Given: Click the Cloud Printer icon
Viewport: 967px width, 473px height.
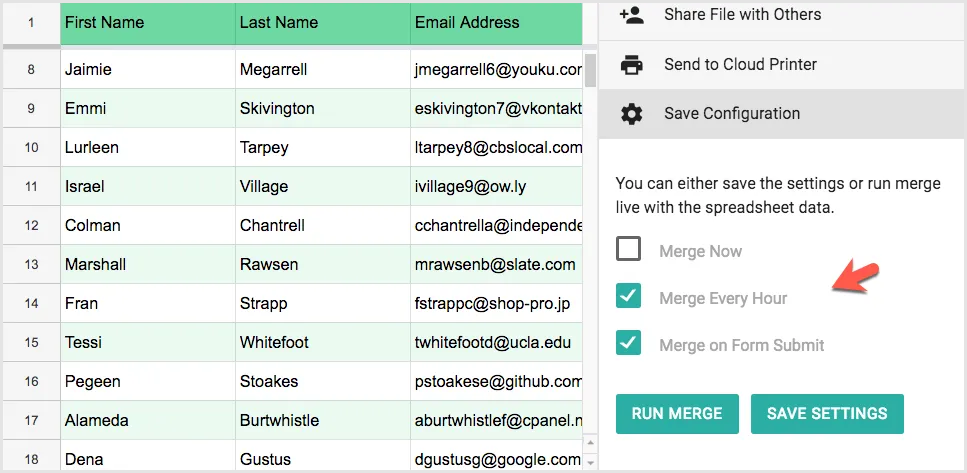Looking at the screenshot, I should point(631,65).
